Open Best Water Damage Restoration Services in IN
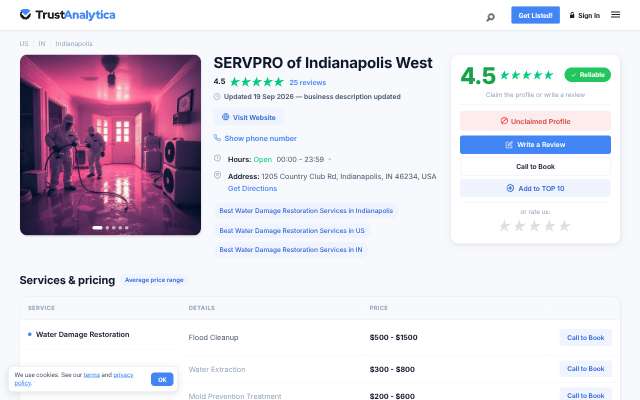 [x=291, y=249]
